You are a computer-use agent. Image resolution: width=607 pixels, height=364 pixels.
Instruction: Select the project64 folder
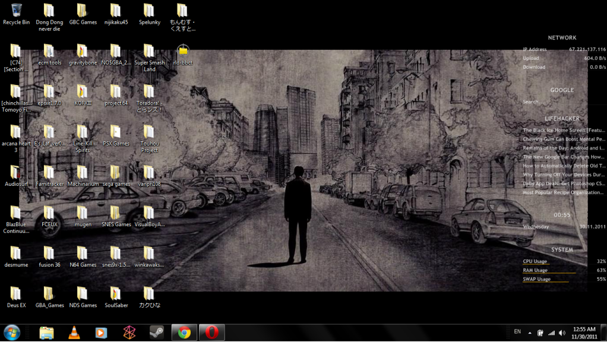(116, 95)
